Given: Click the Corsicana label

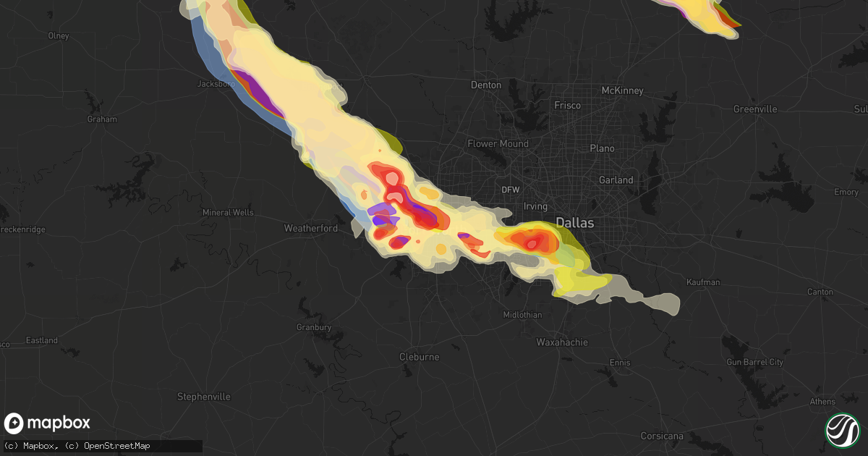Looking at the screenshot, I should click(x=663, y=436).
